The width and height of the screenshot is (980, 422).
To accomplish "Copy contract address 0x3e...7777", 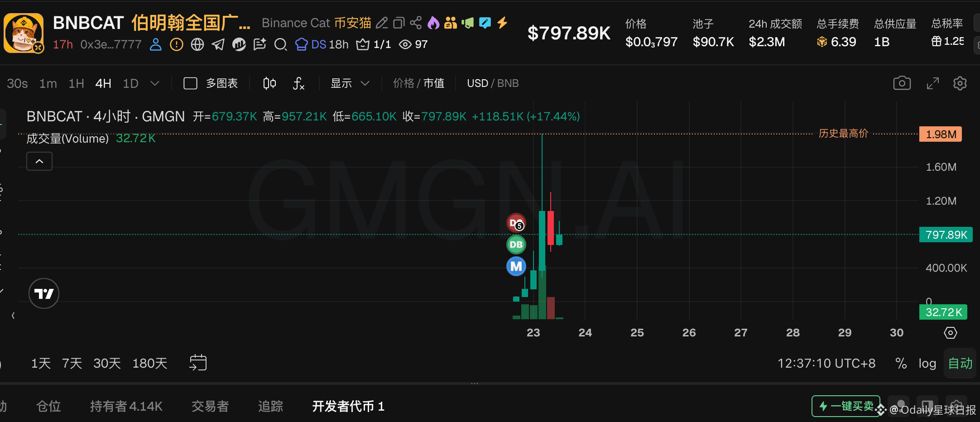I will tap(111, 44).
